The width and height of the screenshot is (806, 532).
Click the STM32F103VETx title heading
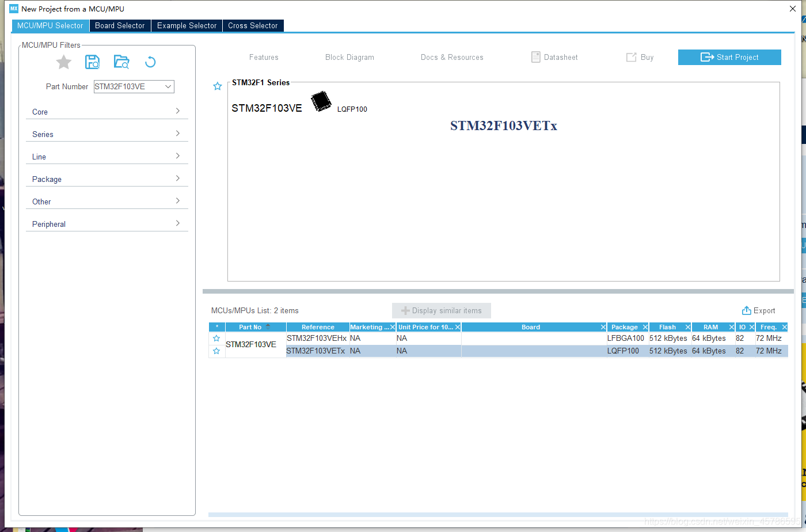pos(504,126)
